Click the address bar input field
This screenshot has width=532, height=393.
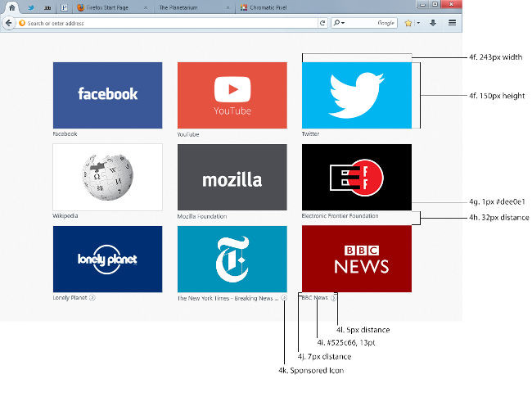(x=168, y=23)
